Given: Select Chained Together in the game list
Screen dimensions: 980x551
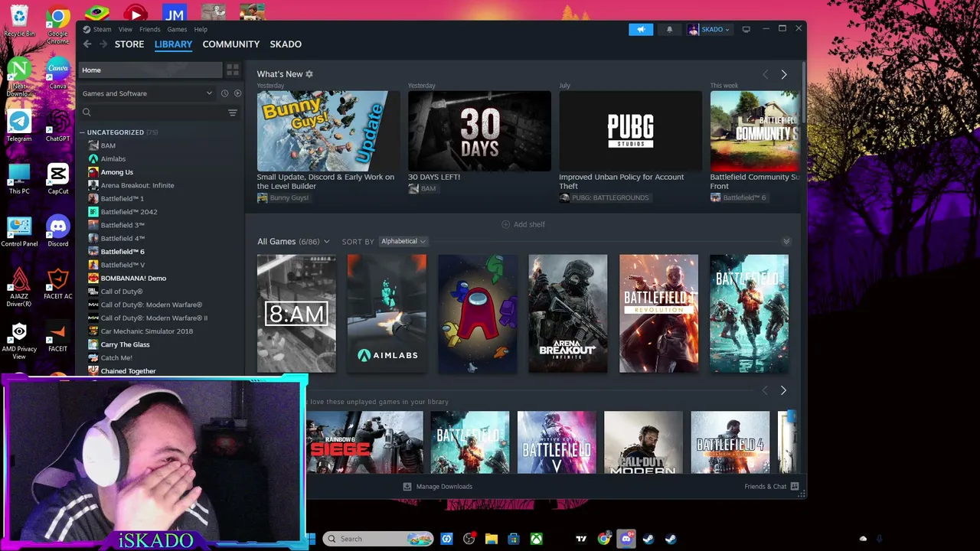Looking at the screenshot, I should (x=128, y=371).
